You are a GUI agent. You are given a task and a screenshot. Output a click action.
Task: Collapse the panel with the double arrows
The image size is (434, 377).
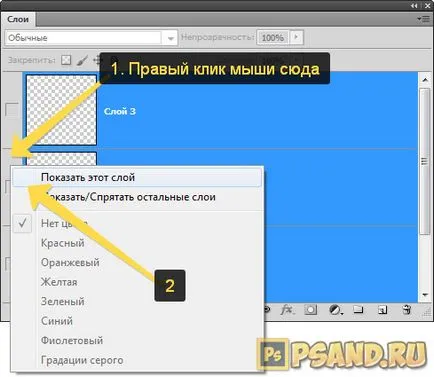[414, 6]
